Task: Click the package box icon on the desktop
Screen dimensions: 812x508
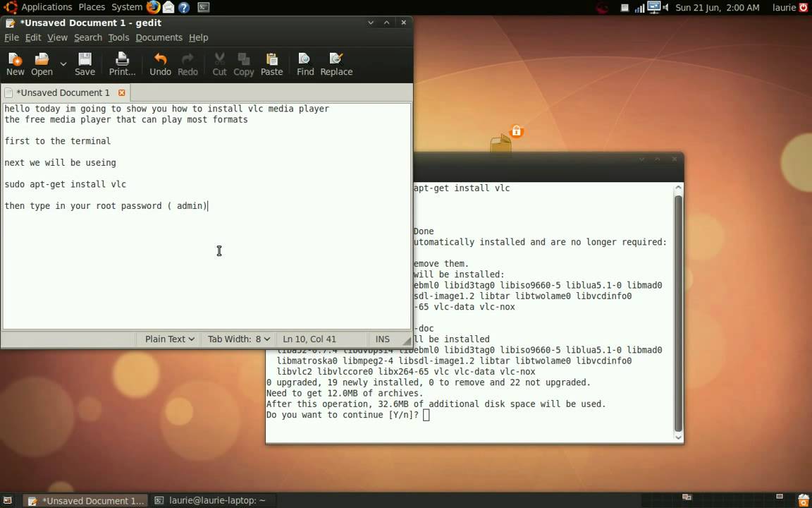Action: [500, 144]
